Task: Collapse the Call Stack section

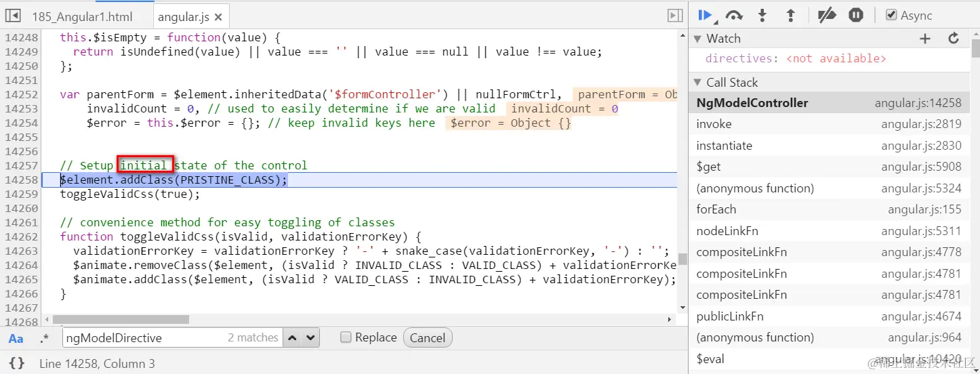Action: (x=697, y=83)
